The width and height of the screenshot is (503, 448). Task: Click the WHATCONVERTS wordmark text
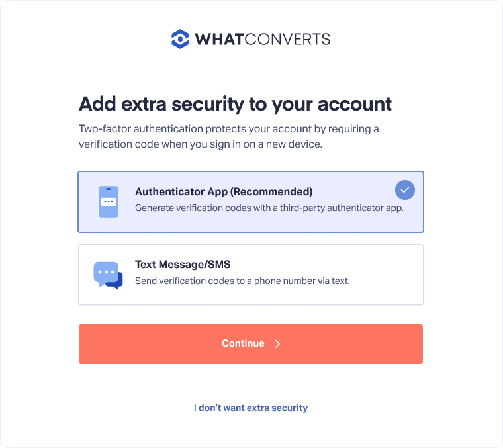tap(263, 39)
